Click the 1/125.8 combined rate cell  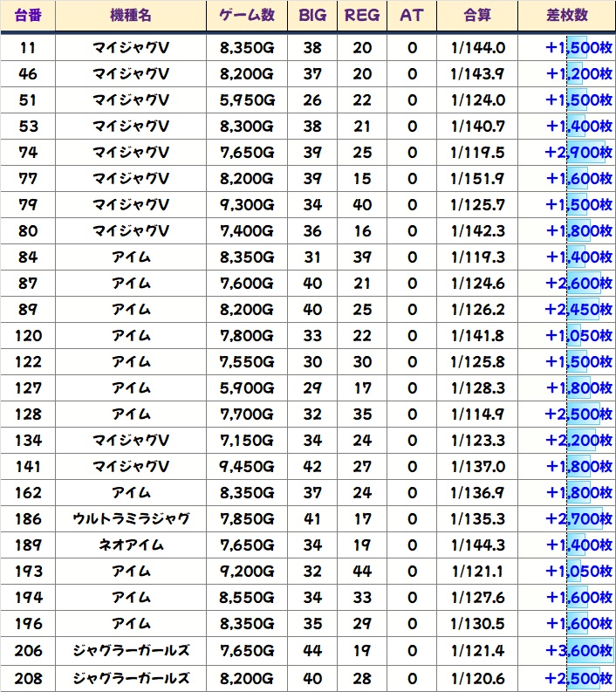(x=477, y=362)
